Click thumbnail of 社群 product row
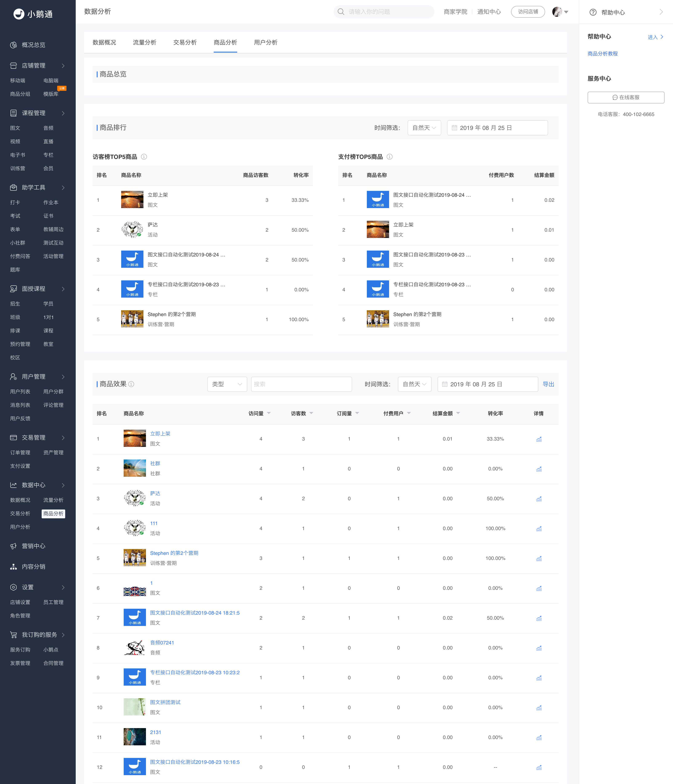The height and width of the screenshot is (784, 673). pos(135,469)
